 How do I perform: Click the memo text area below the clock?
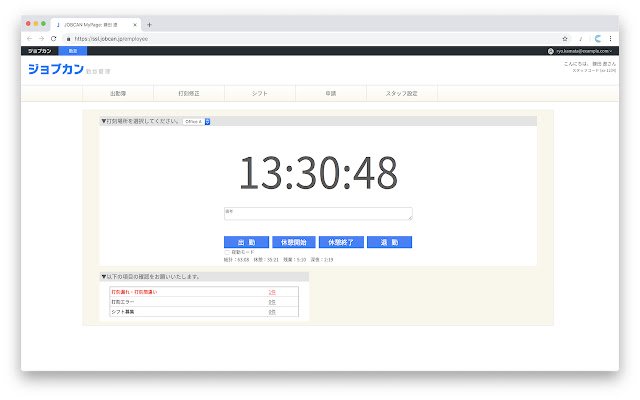[x=318, y=214]
